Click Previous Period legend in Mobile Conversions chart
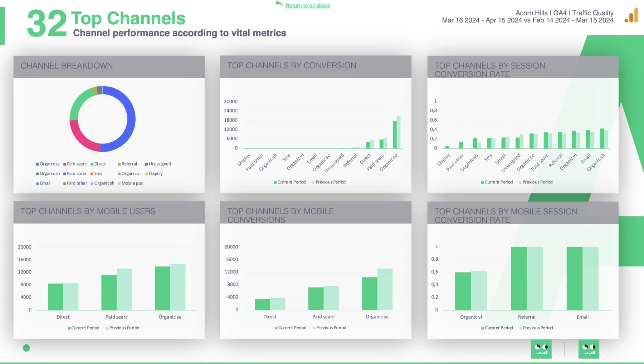The width and height of the screenshot is (644, 364). [x=330, y=328]
